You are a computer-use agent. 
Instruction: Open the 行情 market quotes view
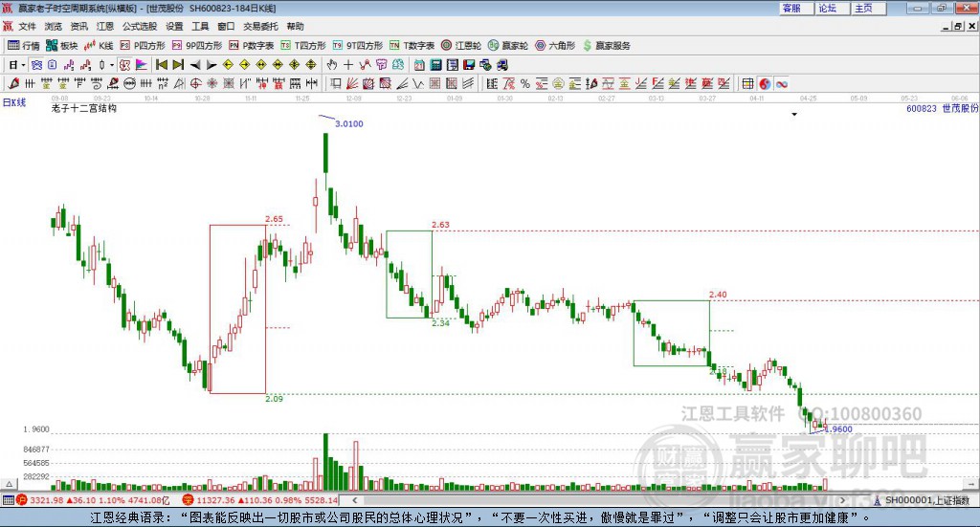tap(23, 46)
